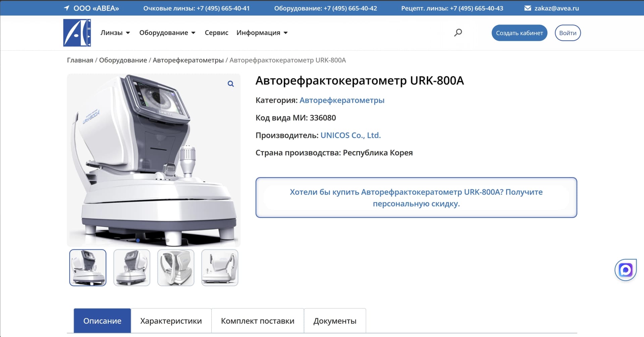This screenshot has width=644, height=337.
Task: Select the fourth product thumbnail side view
Action: [x=220, y=268]
